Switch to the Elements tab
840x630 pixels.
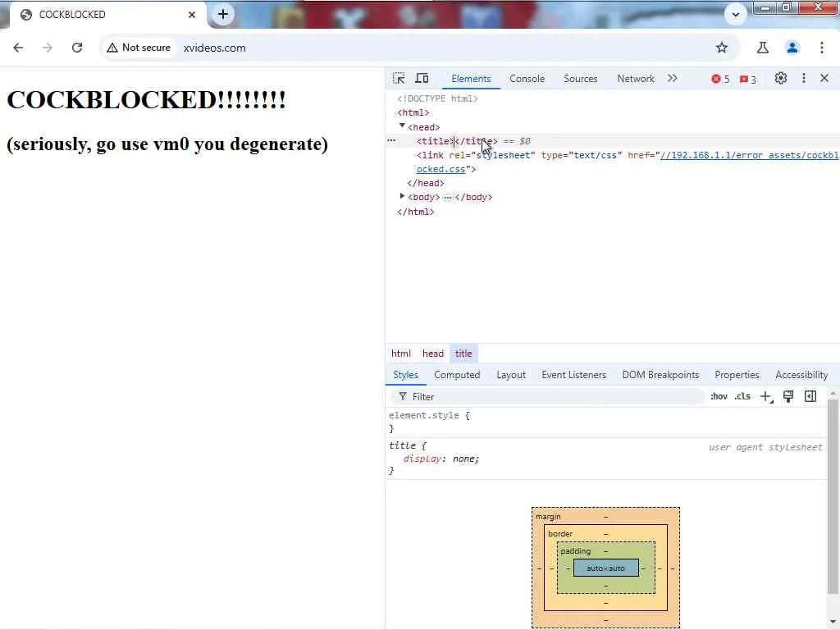[471, 79]
